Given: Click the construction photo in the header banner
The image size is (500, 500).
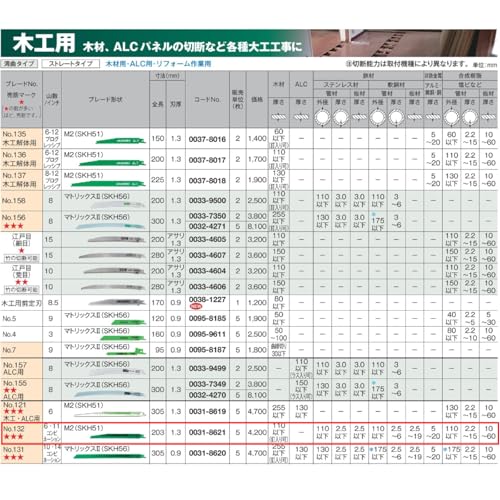Looking at the screenshot, I should coord(402,43).
